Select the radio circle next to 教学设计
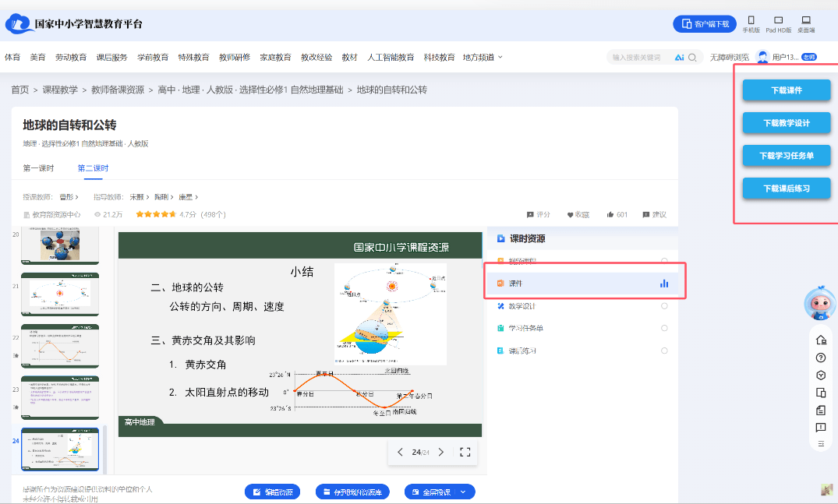 click(663, 306)
